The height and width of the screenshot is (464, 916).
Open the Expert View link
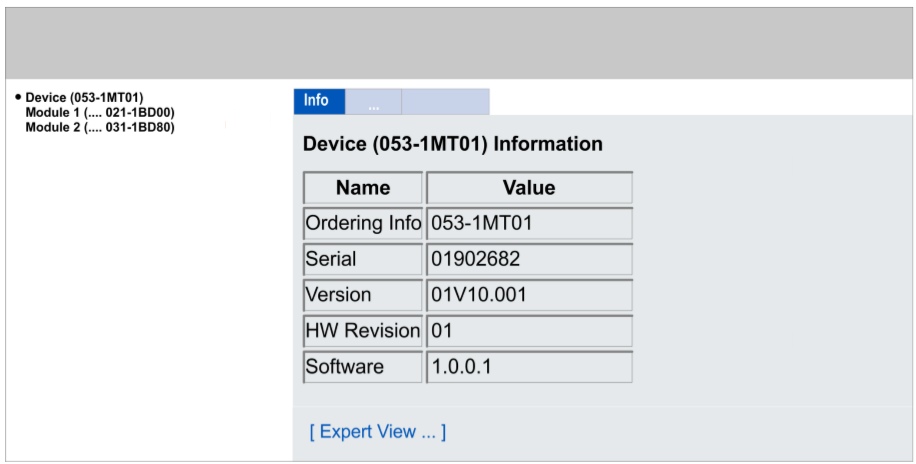[378, 432]
